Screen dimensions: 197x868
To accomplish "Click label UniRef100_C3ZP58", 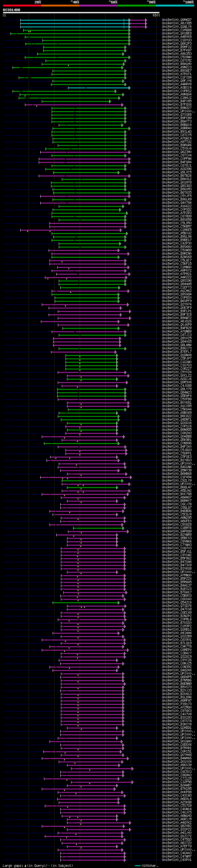I will (x=177, y=782).
